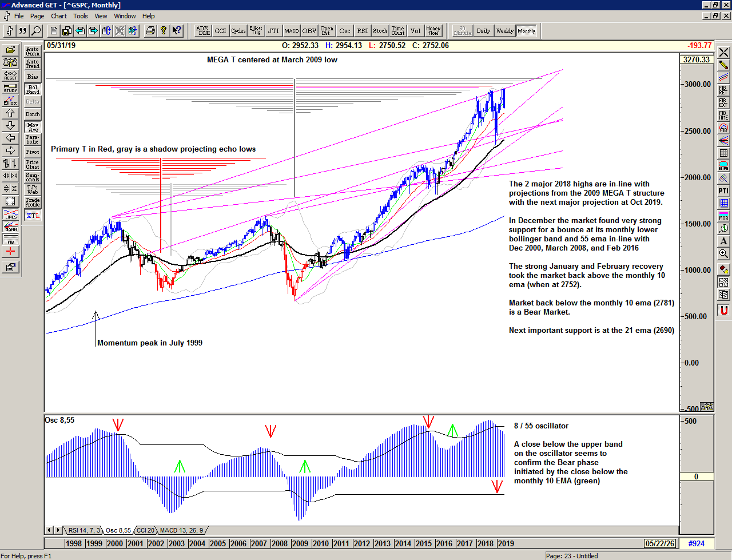732x560 pixels.
Task: Open the RSI 14, 7, 3 tab
Action: coord(84,530)
